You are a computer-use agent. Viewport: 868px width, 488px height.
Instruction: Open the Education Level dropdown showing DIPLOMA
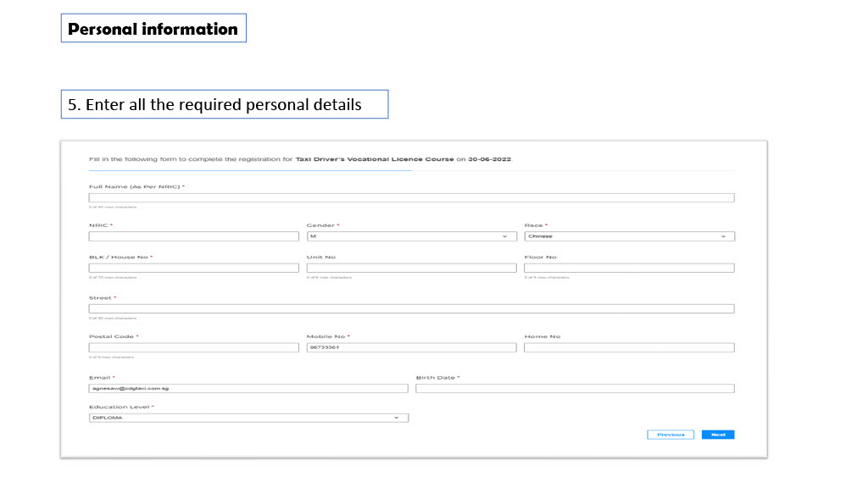coord(248,418)
